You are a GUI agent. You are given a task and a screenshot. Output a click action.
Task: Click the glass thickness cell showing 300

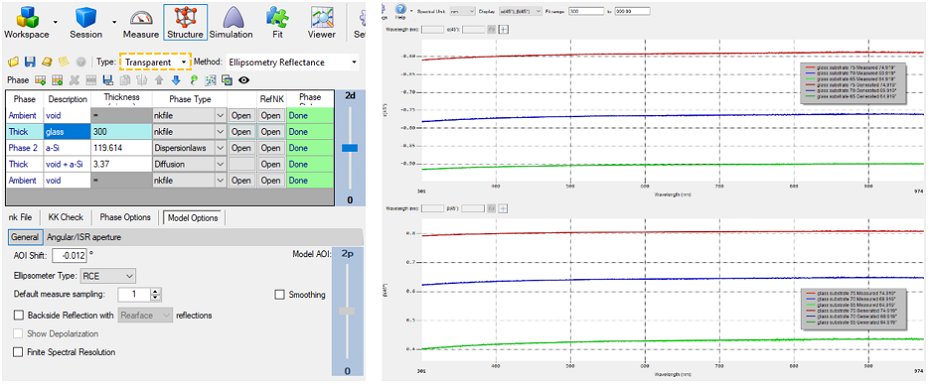121,131
